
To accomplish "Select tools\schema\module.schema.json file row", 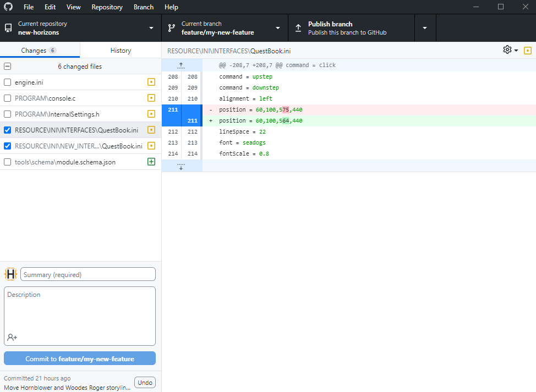I will [81, 162].
